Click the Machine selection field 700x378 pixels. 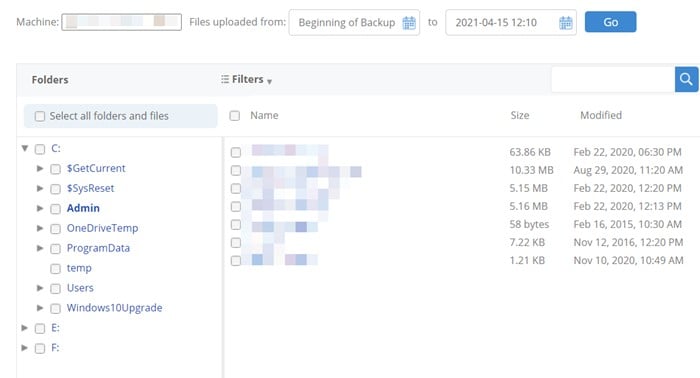[121, 22]
